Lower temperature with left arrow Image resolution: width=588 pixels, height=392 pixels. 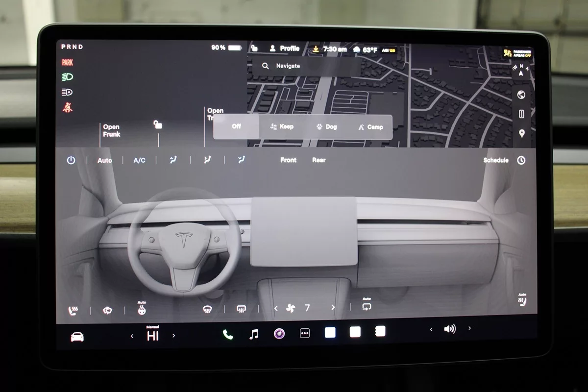point(132,336)
